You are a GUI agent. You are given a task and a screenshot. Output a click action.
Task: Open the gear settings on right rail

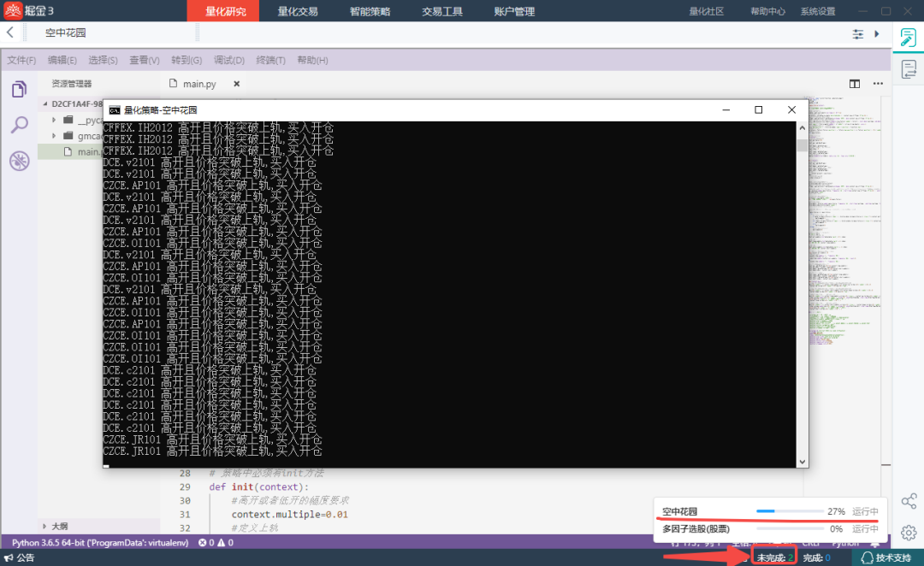pos(908,533)
